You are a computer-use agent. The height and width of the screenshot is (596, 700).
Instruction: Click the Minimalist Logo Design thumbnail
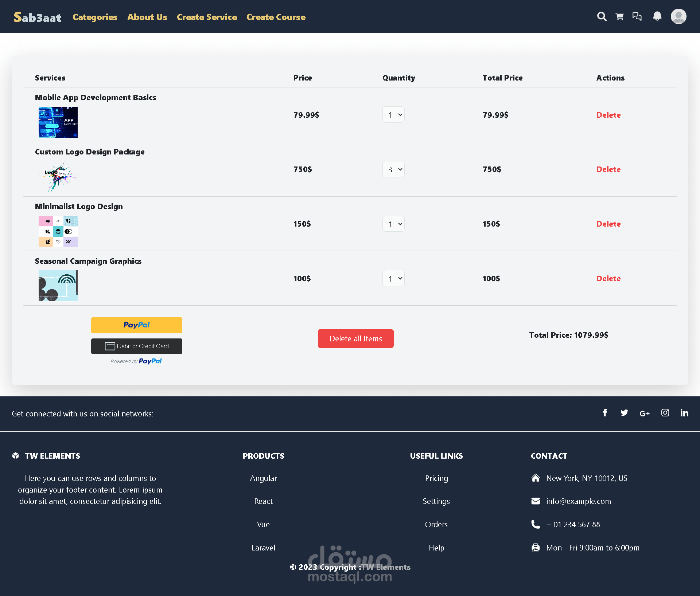click(x=58, y=231)
